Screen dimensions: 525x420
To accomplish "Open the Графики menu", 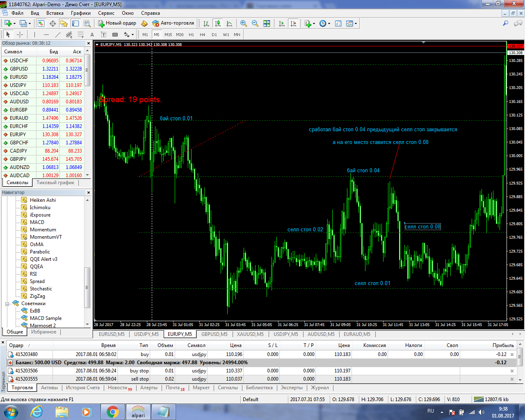I will (x=80, y=13).
